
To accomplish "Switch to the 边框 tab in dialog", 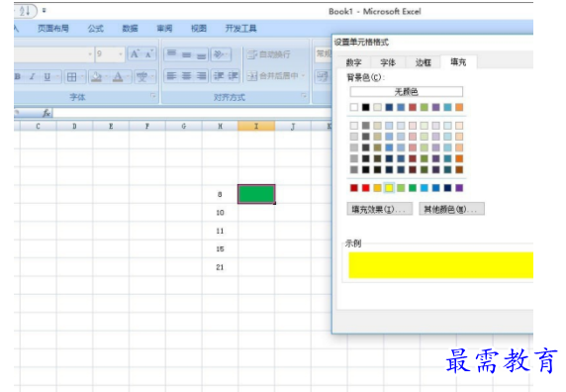I will point(424,62).
